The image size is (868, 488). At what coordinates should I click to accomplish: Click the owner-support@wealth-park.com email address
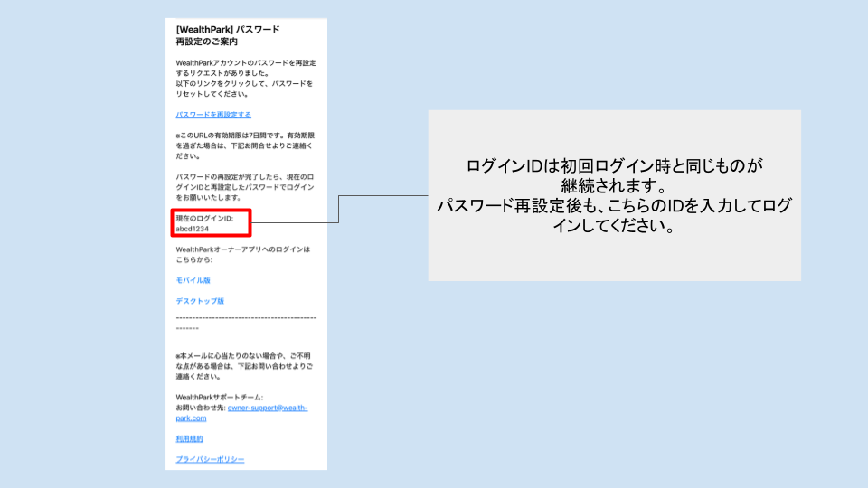(267, 408)
